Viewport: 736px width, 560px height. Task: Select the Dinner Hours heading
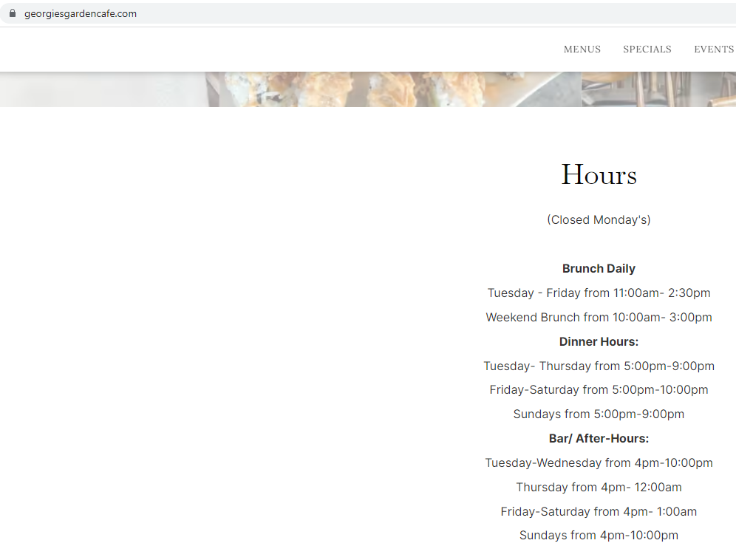click(x=599, y=341)
